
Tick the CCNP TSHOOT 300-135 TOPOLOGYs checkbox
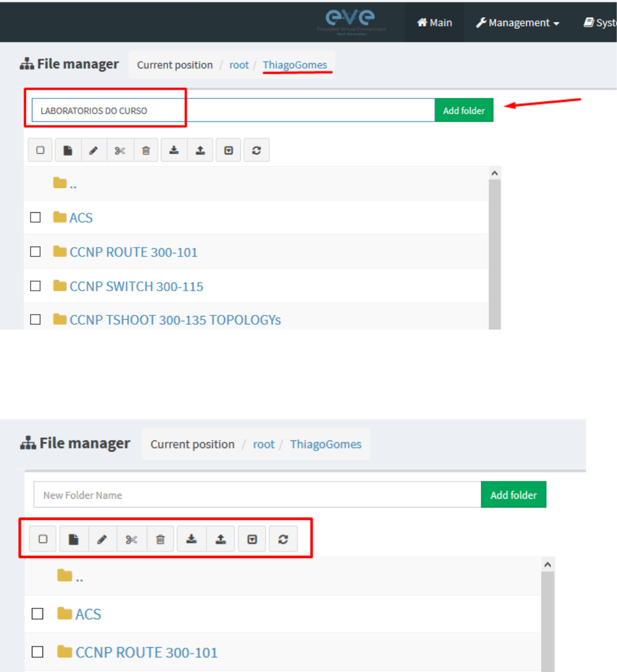(x=35, y=319)
